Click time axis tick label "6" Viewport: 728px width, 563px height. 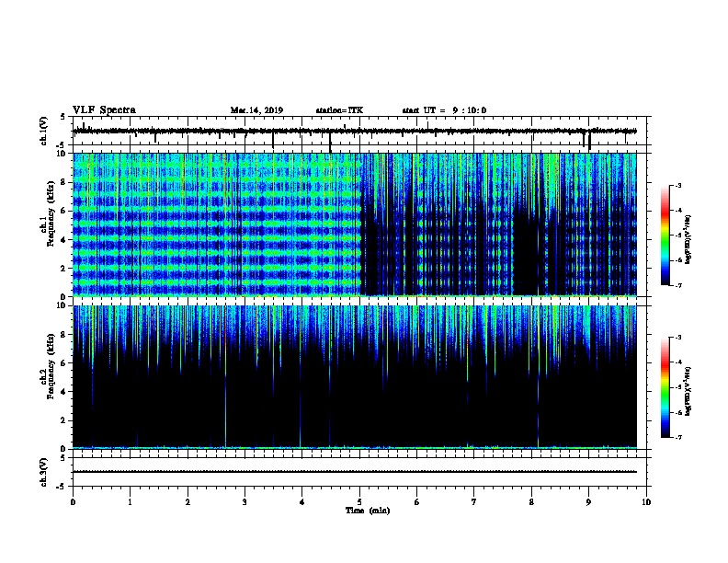click(x=416, y=501)
